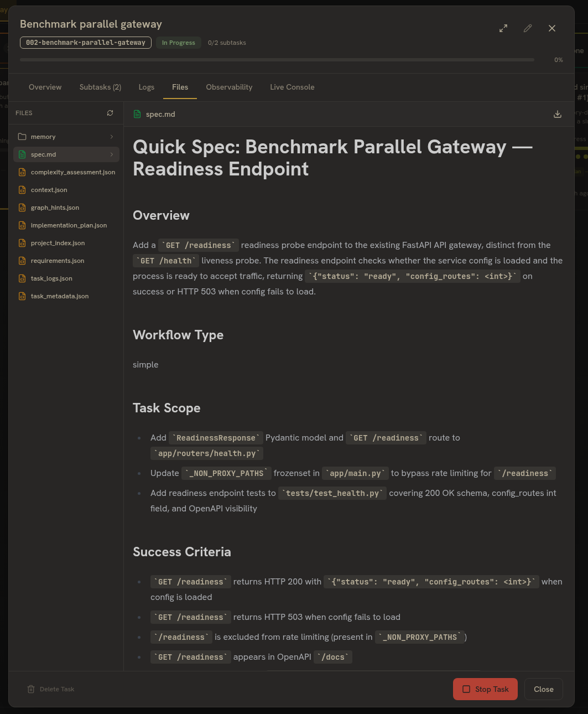Click the graph_hints.json file icon
Image resolution: width=588 pixels, height=714 pixels.
[x=22, y=208]
